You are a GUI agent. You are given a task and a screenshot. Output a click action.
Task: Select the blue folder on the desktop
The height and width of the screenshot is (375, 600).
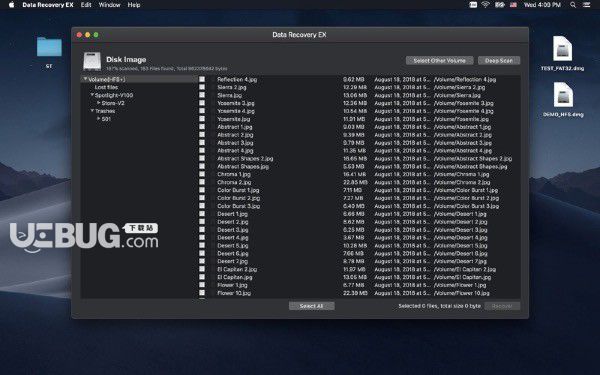tap(49, 47)
